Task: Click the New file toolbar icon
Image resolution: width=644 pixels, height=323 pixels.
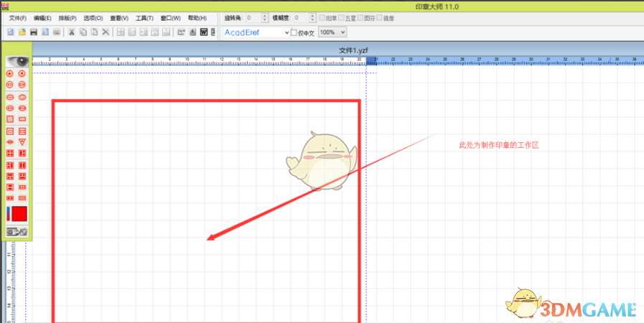Action: pyautogui.click(x=11, y=32)
